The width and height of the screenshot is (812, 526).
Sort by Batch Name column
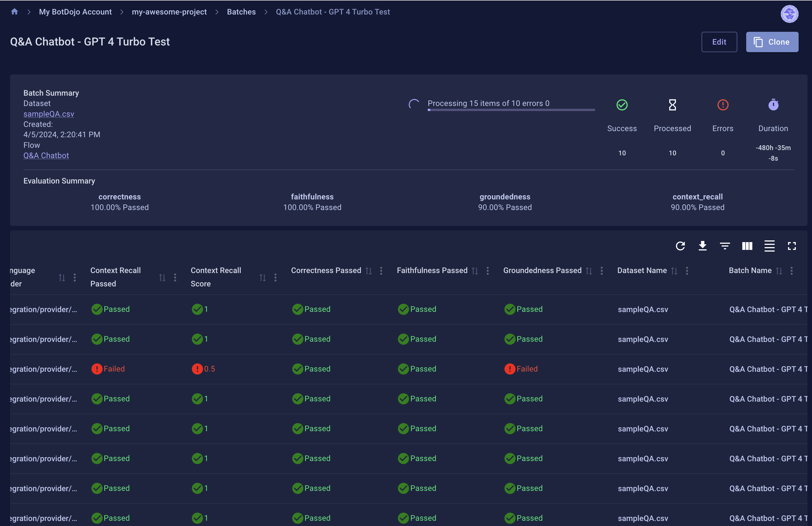pos(779,271)
